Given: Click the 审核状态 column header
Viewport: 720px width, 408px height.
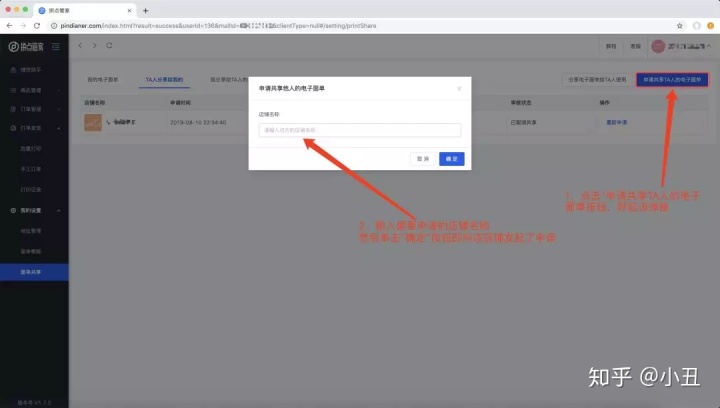Looking at the screenshot, I should pos(521,103).
